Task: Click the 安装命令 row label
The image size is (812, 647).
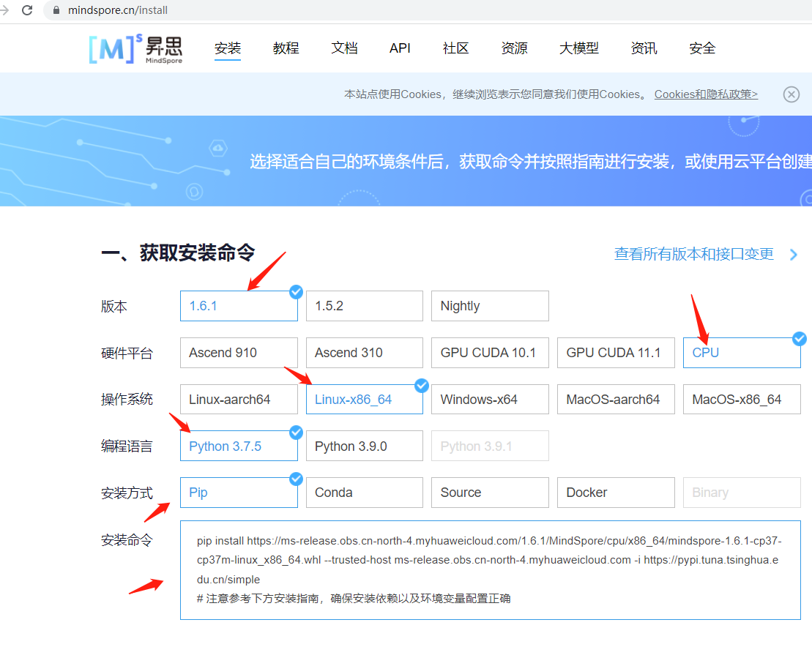Action: pos(127,540)
